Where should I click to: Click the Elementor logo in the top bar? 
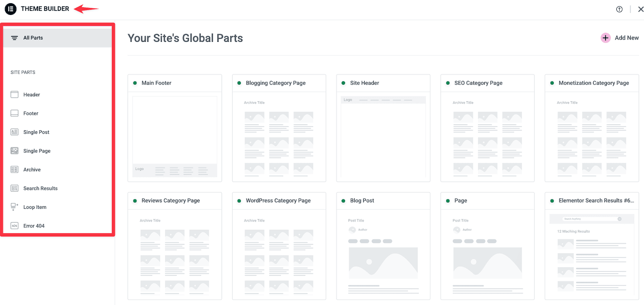pos(10,9)
